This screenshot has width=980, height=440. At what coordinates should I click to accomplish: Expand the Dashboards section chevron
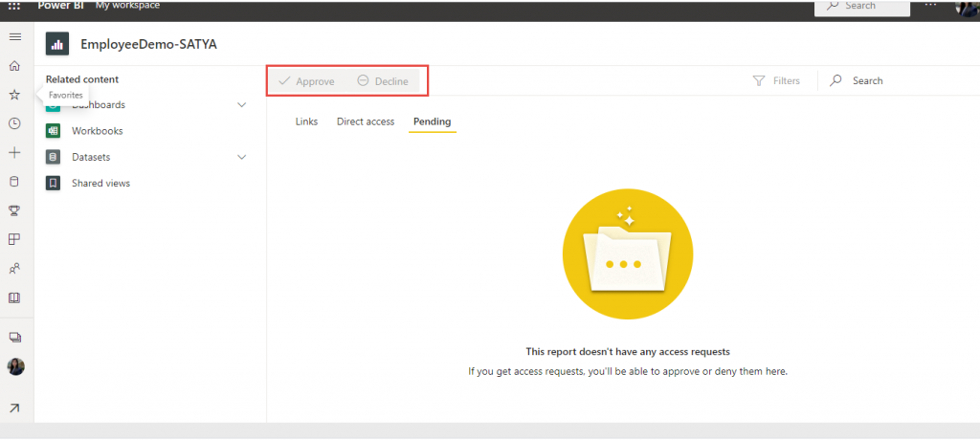click(x=242, y=105)
